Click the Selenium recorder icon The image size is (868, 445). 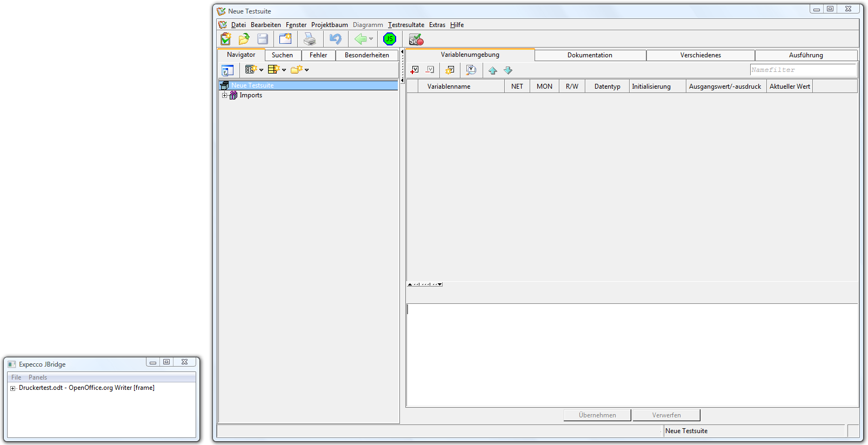[x=416, y=39]
